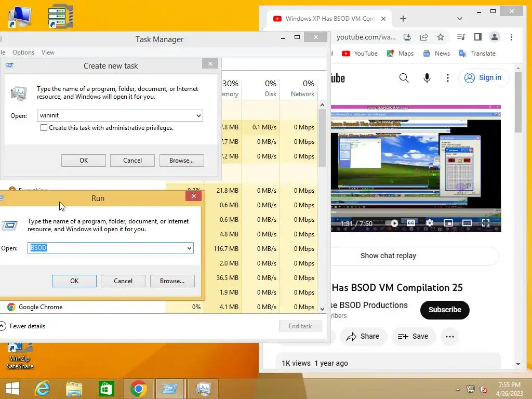Show hidden tray icons arrow
The width and height of the screenshot is (532, 399).
(458, 389)
